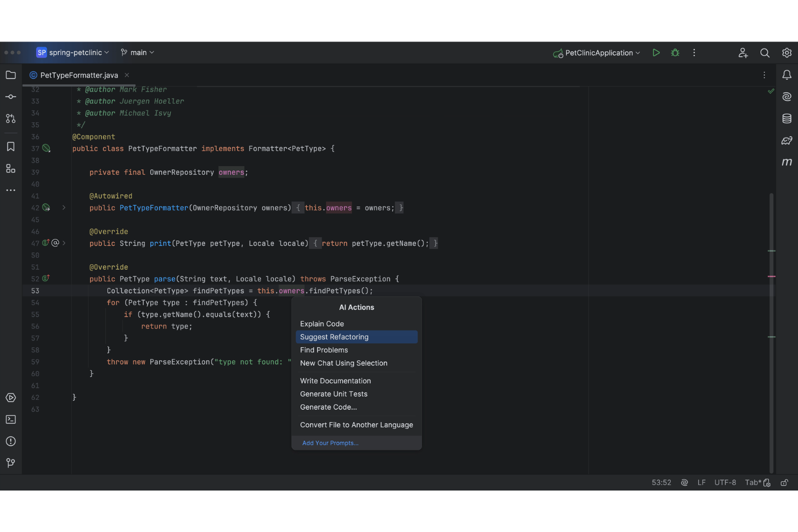Open editor tab options menu
The width and height of the screenshot is (798, 532).
[x=764, y=75]
